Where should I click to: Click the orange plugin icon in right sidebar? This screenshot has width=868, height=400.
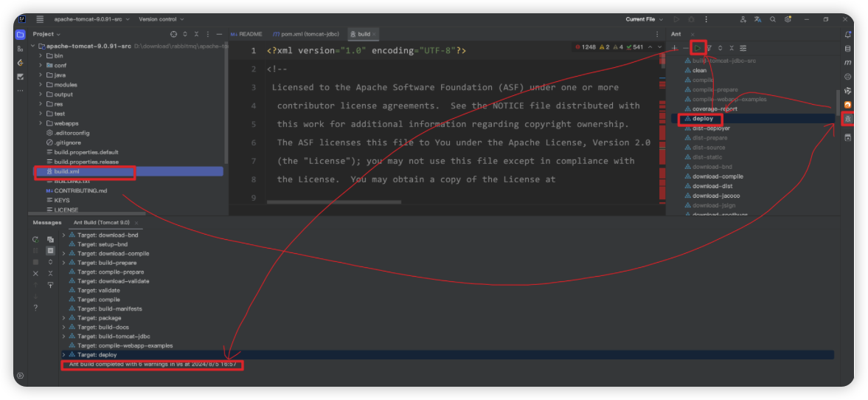(847, 105)
